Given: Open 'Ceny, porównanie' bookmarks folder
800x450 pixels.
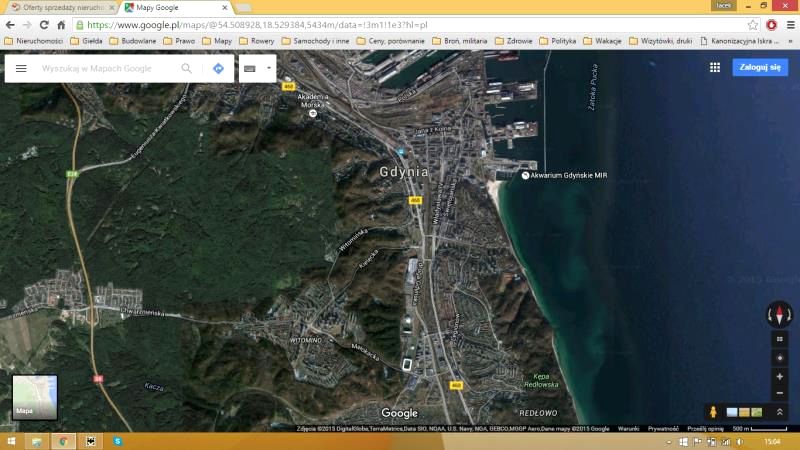Looking at the screenshot, I should click(390, 41).
